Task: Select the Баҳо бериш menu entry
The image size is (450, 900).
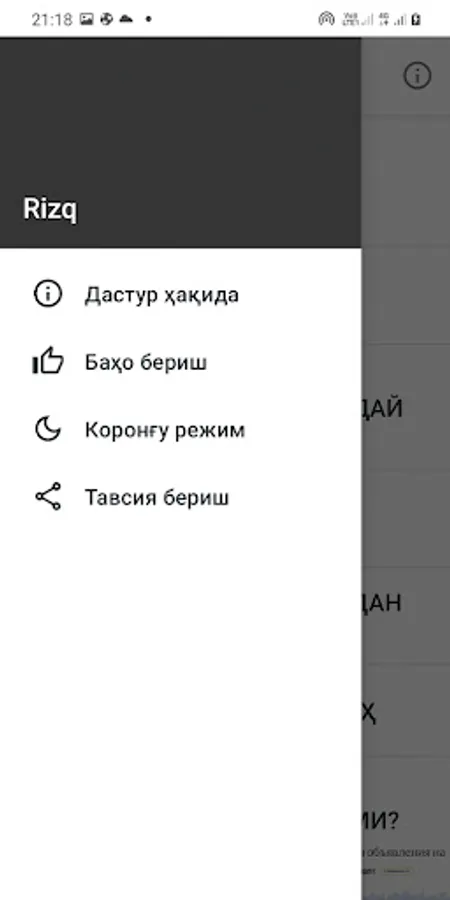Action: pos(181,362)
